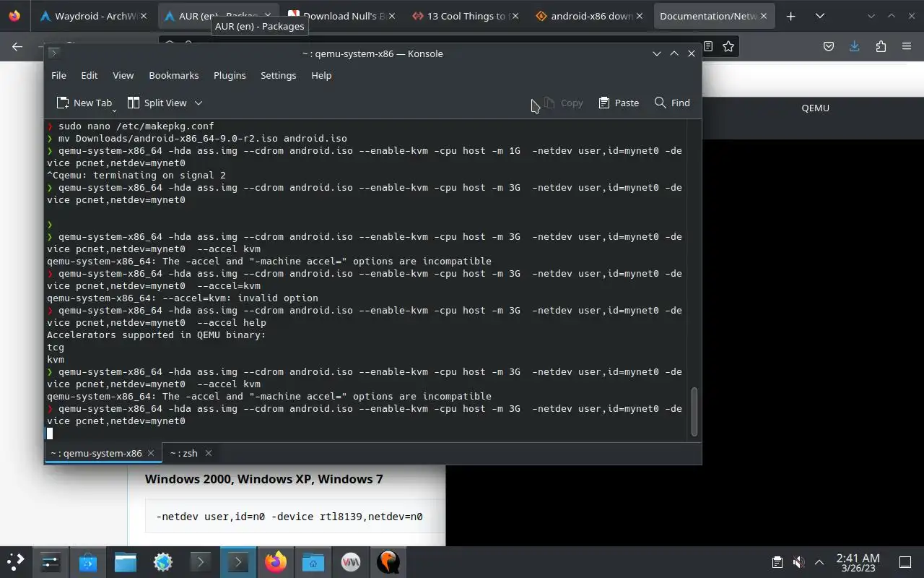924x578 pixels.
Task: Open a new Firefox tab with plus
Action: coord(791,16)
